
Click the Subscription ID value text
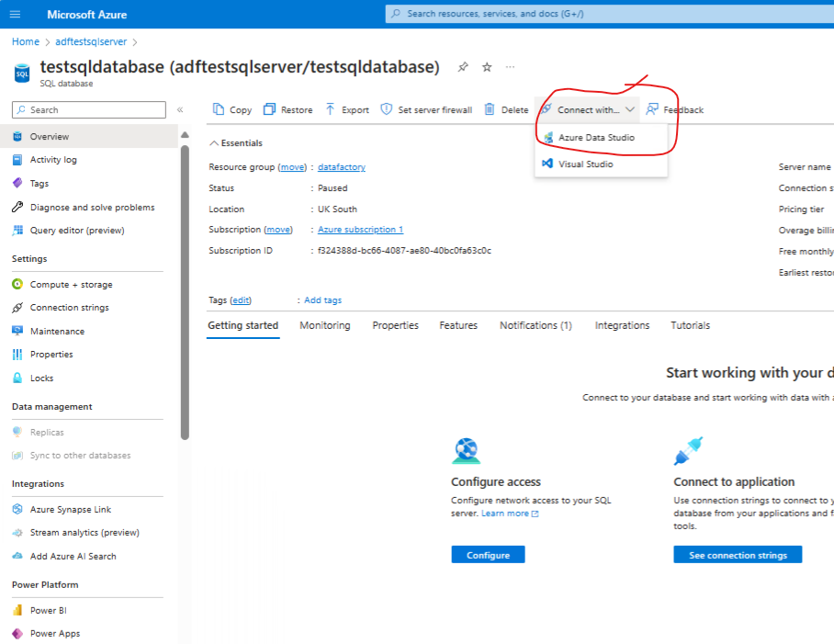404,251
